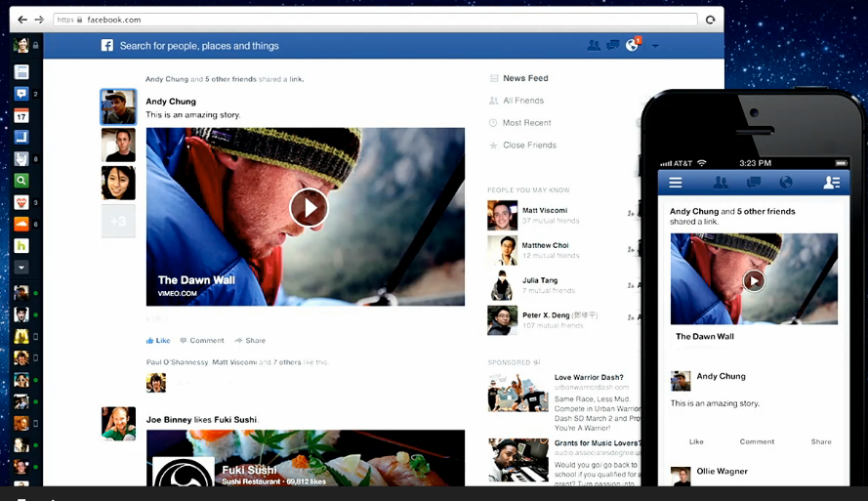Click the Love Warrior Dash ad image
Image resolution: width=868 pixels, height=501 pixels.
[518, 393]
